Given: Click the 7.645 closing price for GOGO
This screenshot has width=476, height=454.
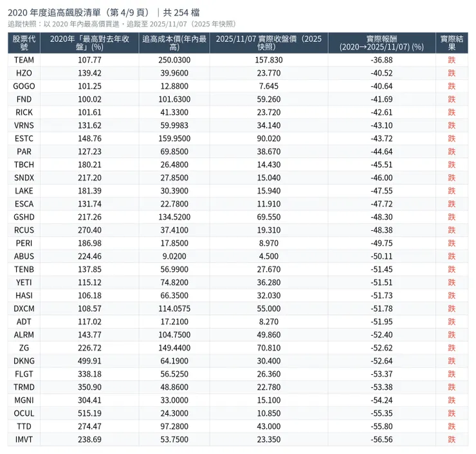Looking at the screenshot, I should 269,86.
